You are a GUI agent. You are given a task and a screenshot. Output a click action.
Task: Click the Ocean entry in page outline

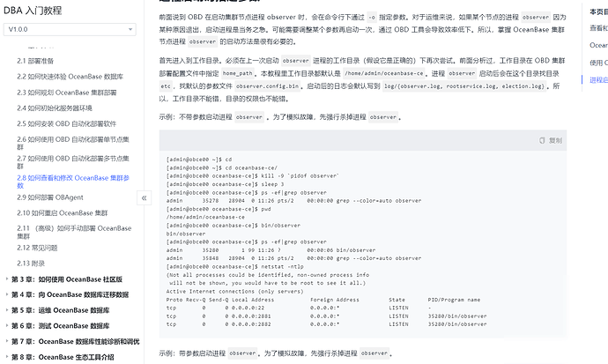(x=598, y=45)
